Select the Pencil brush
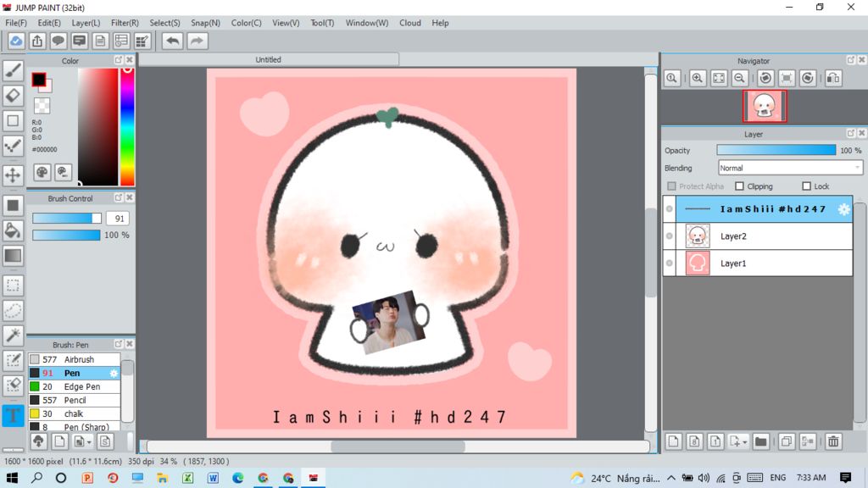The width and height of the screenshot is (868, 488). pos(75,400)
